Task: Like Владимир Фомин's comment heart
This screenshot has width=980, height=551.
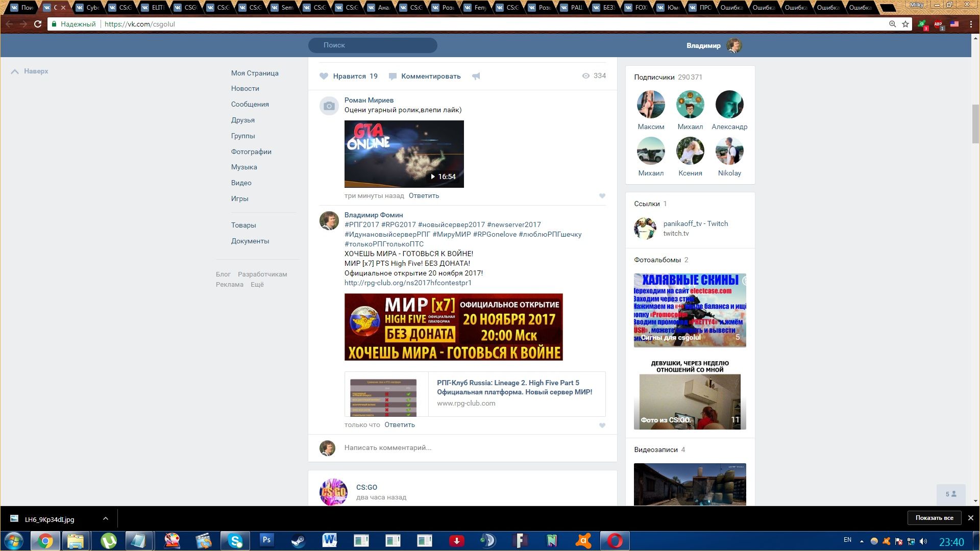Action: 602,425
